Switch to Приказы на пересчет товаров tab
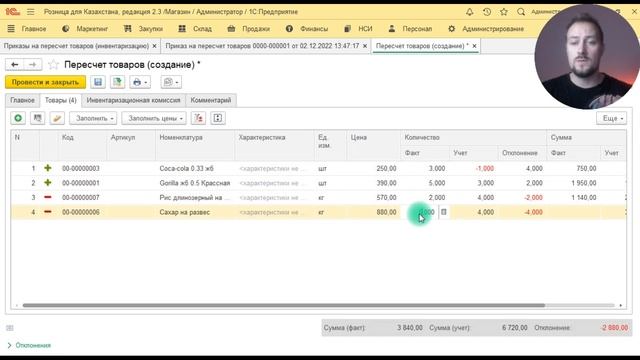Image resolution: width=640 pixels, height=360 pixels. tap(76, 46)
